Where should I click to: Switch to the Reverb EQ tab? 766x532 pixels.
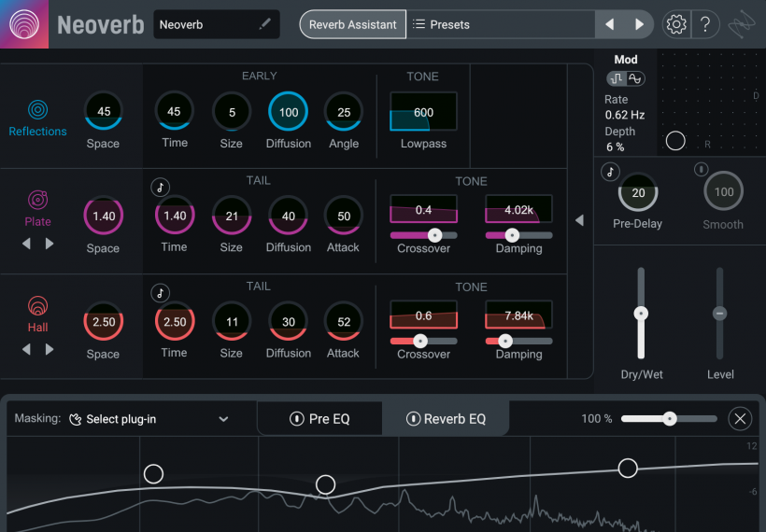446,419
